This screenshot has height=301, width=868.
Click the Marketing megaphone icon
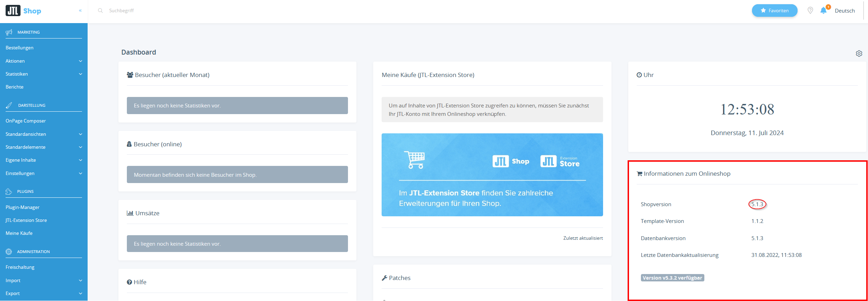click(x=9, y=32)
